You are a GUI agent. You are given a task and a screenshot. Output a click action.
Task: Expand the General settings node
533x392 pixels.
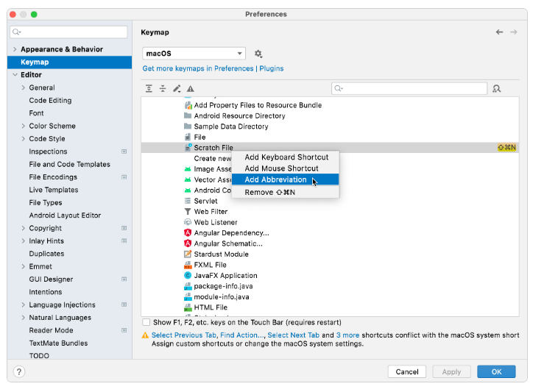point(23,88)
